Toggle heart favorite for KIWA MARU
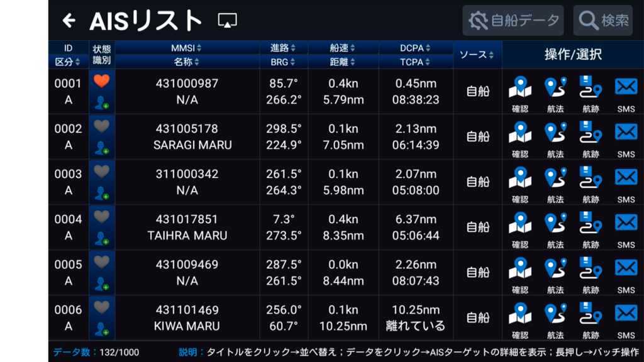644x362 pixels. [102, 307]
